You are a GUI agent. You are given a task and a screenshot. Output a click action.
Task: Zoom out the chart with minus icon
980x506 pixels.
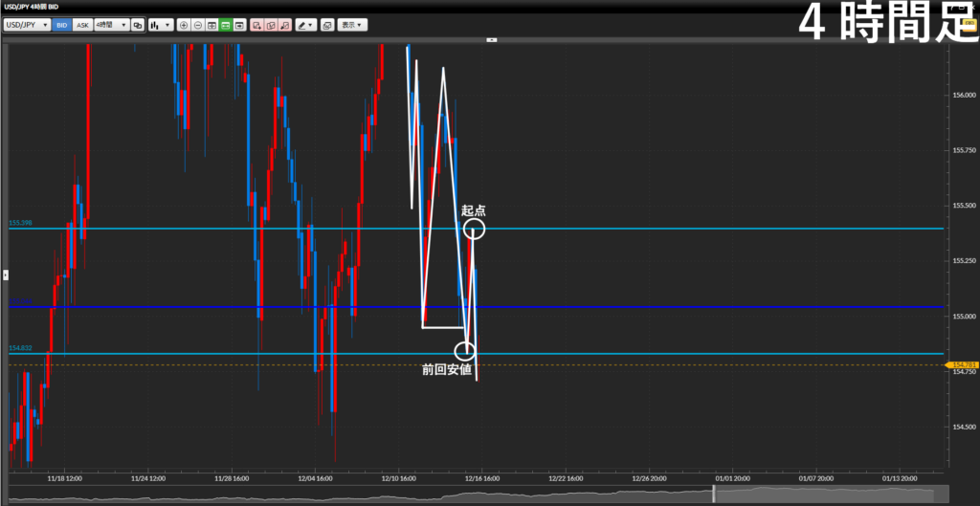pyautogui.click(x=197, y=24)
